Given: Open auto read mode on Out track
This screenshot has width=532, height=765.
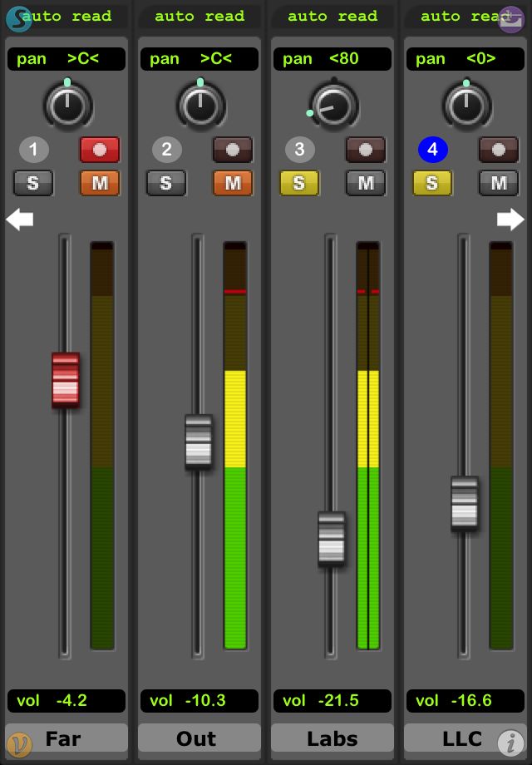Looking at the screenshot, I should click(199, 16).
